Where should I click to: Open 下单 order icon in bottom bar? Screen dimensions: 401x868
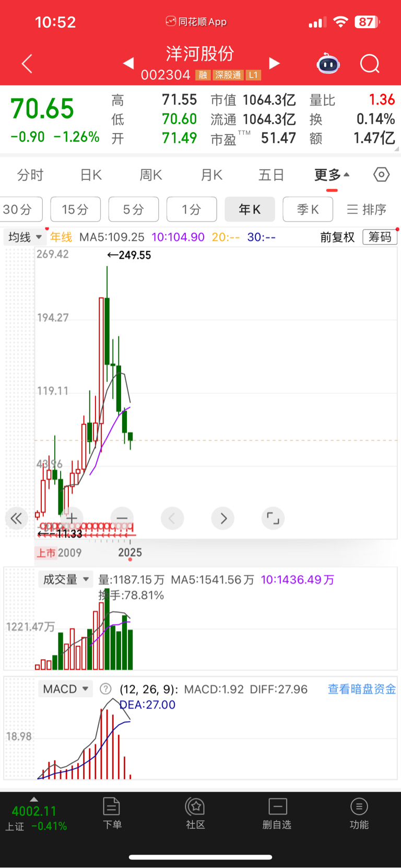112,813
